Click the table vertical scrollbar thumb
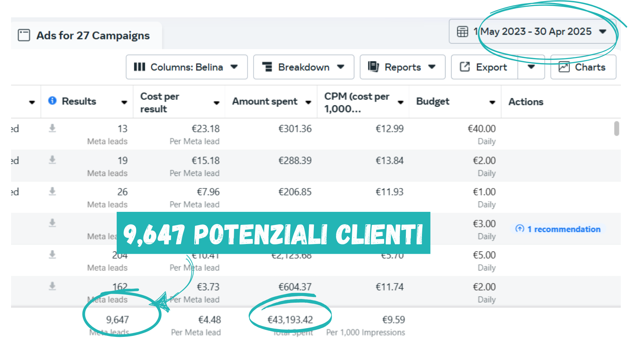 [616, 128]
